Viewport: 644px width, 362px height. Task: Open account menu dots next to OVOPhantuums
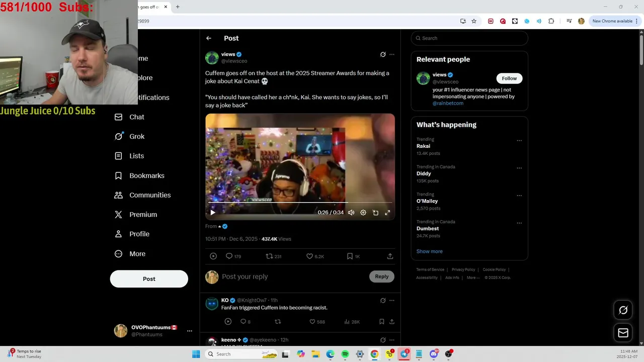click(x=190, y=331)
